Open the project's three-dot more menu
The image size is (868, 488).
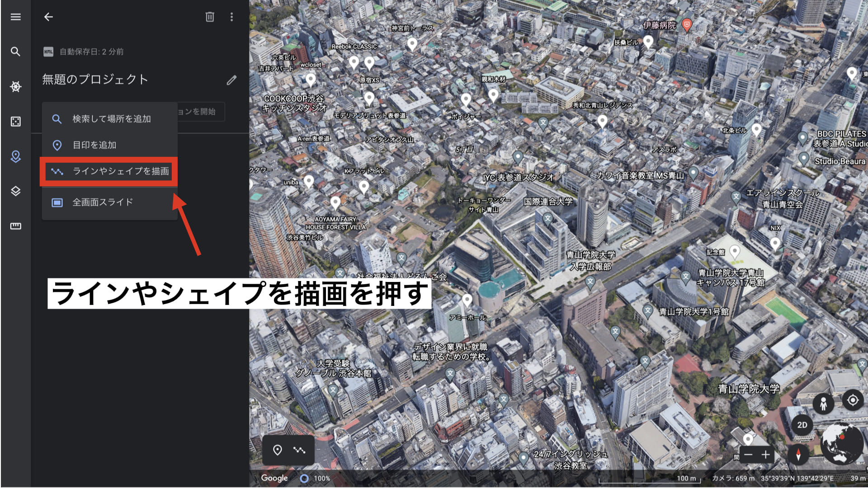[231, 17]
